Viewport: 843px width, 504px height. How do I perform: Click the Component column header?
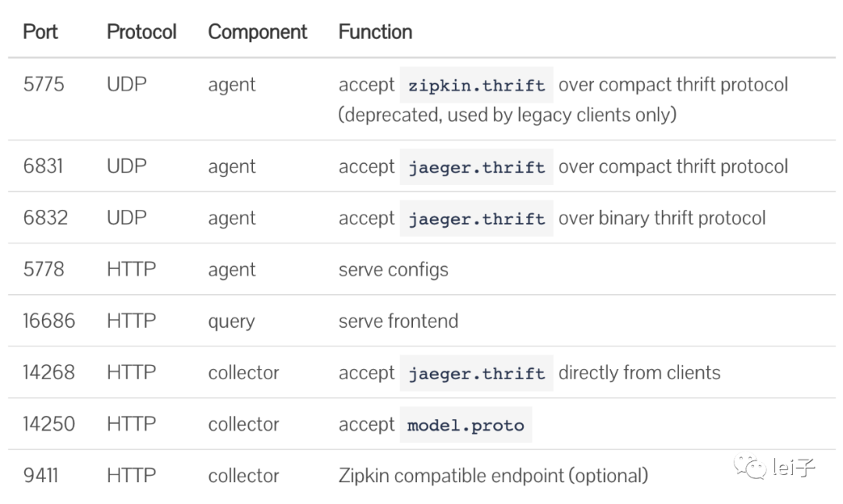[258, 32]
